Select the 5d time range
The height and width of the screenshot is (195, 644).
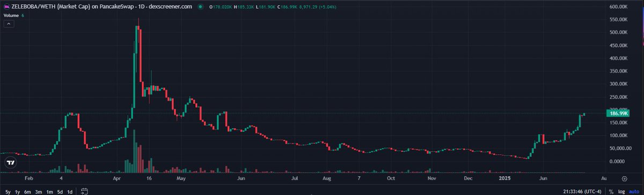coord(60,191)
